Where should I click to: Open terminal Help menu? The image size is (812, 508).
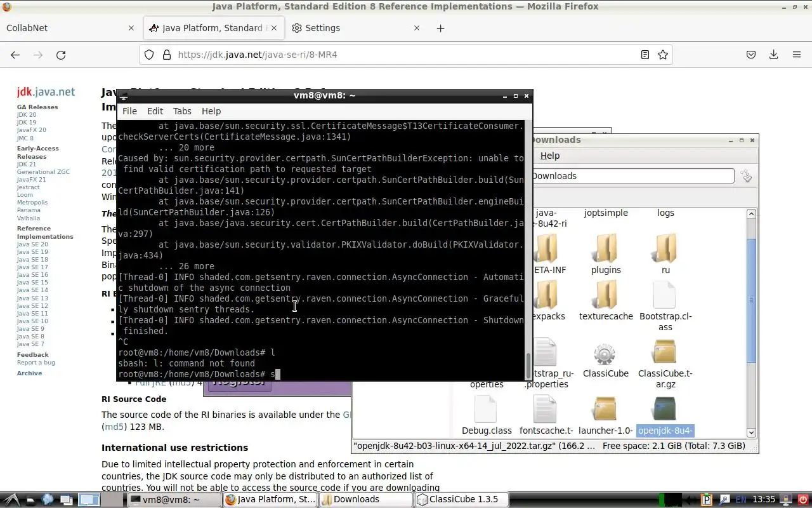[x=211, y=111]
